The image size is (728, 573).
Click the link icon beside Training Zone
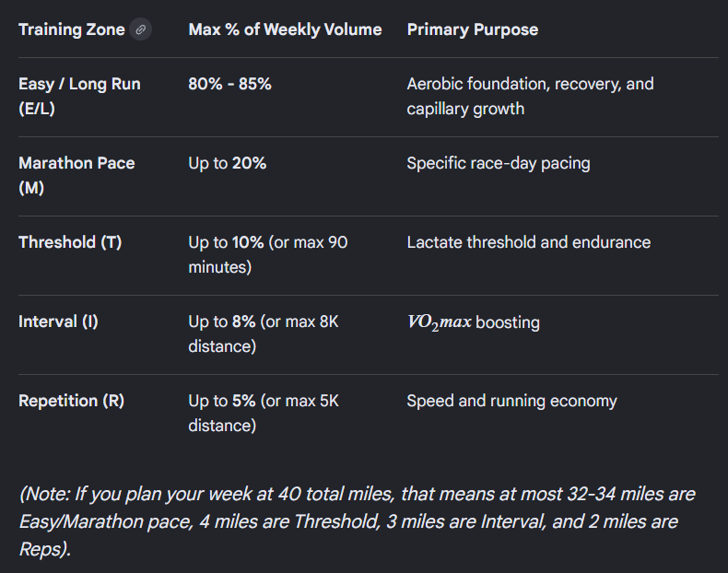(x=141, y=29)
